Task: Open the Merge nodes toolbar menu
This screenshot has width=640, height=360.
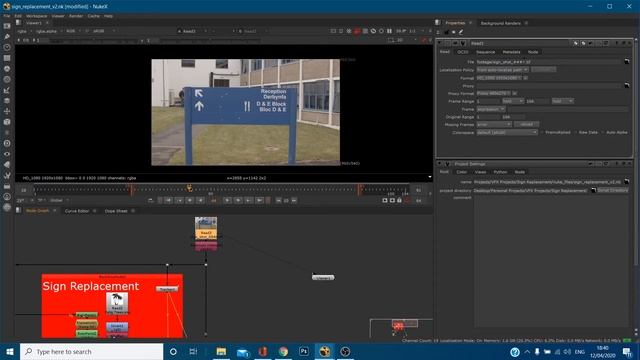Action: click(7, 100)
